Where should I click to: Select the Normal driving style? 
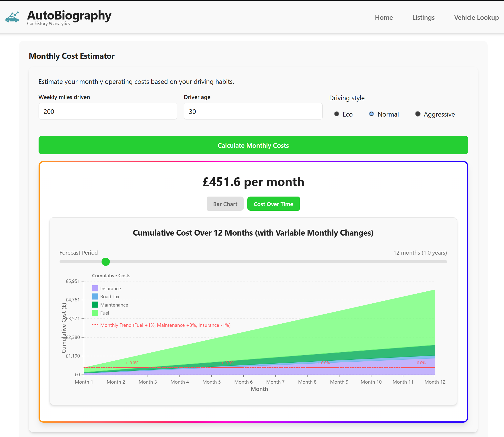[x=371, y=114]
